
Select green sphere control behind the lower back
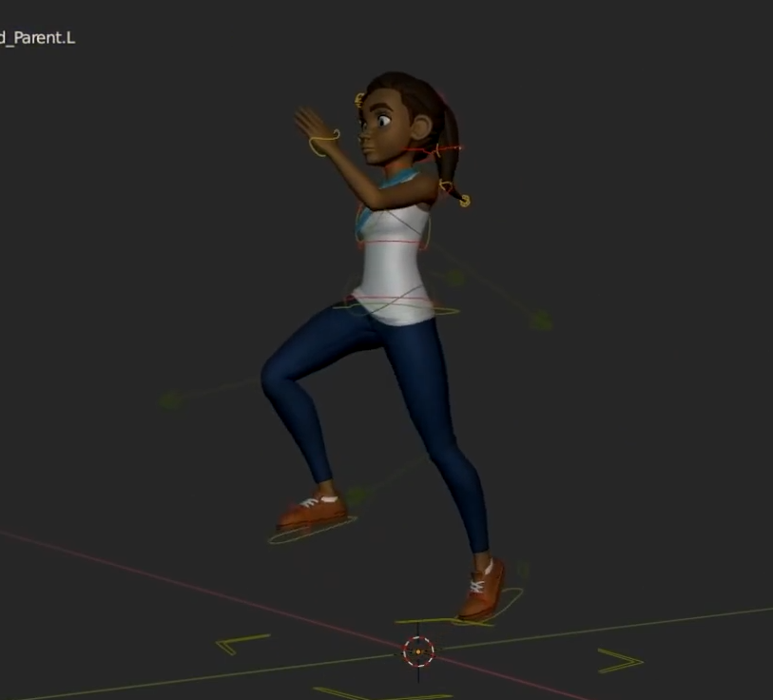pyautogui.click(x=456, y=278)
